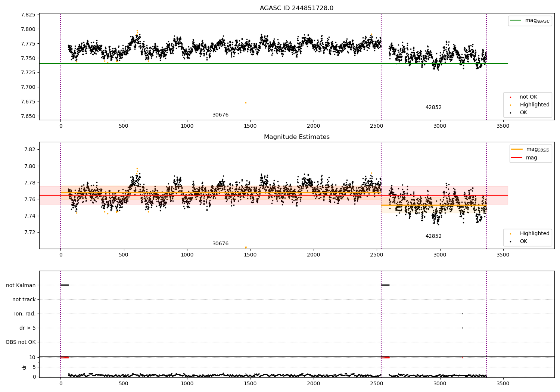This screenshot has width=560, height=392.
Task: Select the mag OBSID legend entry
Action: [x=531, y=149]
